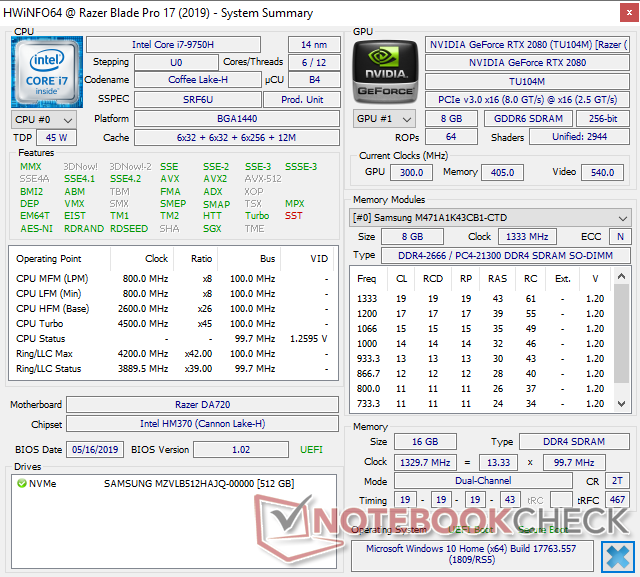Click the 1329.7 MHz memory clock field
The height and width of the screenshot is (577, 640).
tap(425, 462)
